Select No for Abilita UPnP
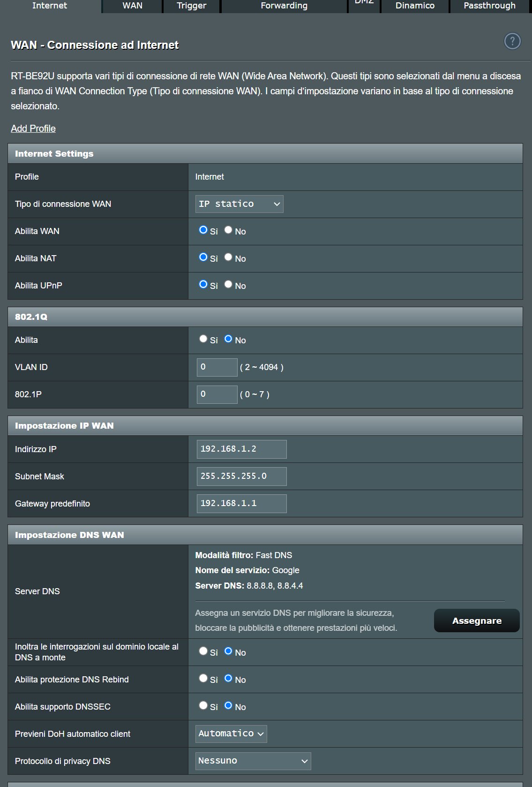The height and width of the screenshot is (787, 532). coord(228,284)
